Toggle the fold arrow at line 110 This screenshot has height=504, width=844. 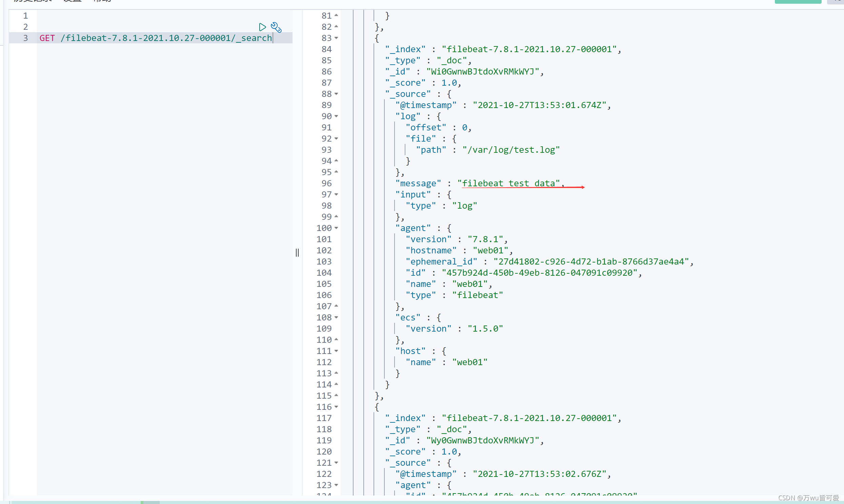(336, 339)
